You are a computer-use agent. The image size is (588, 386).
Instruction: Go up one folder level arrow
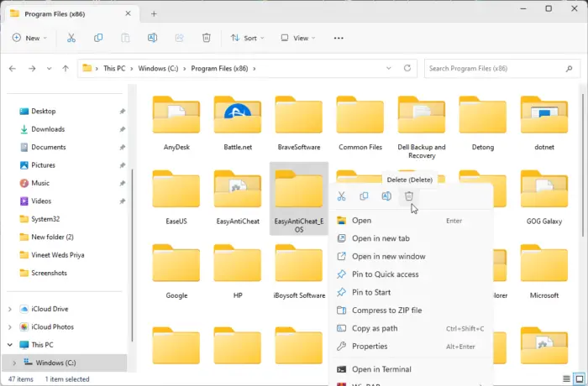[66, 68]
